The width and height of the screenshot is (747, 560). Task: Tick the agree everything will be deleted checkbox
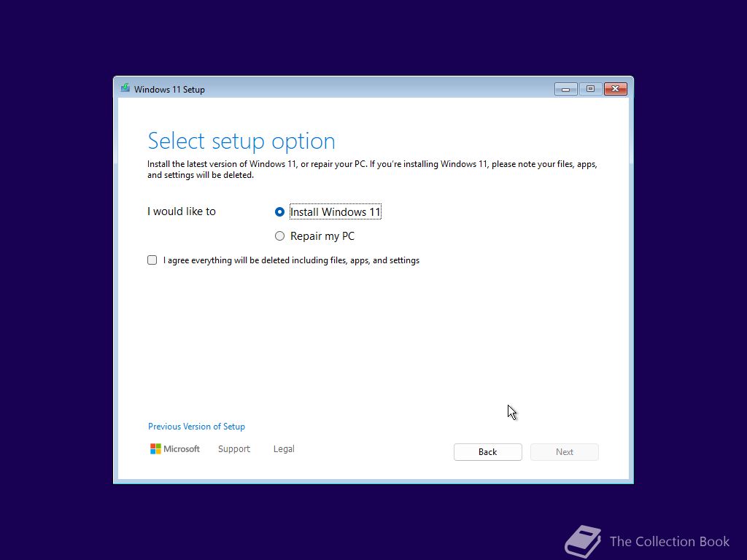pyautogui.click(x=152, y=260)
